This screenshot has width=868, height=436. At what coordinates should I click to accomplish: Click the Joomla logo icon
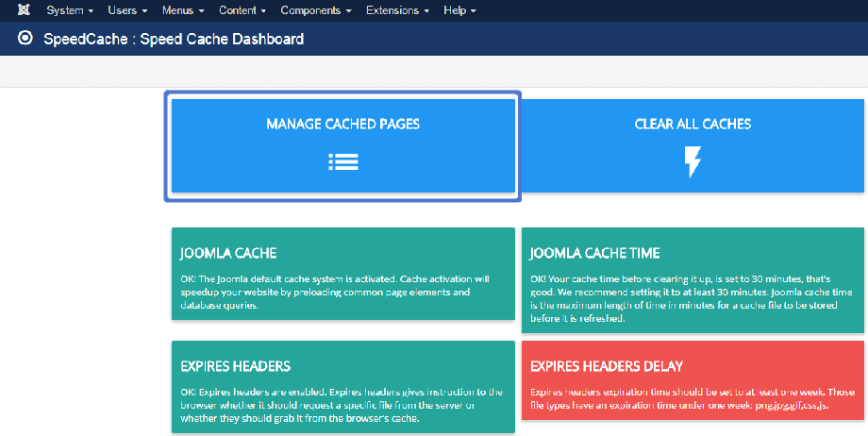pos(24,10)
